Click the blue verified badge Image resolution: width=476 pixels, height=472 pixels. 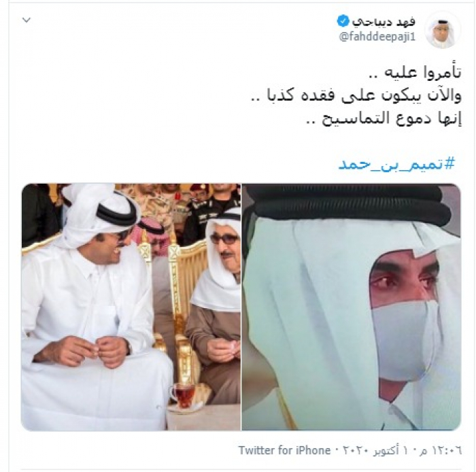343,21
